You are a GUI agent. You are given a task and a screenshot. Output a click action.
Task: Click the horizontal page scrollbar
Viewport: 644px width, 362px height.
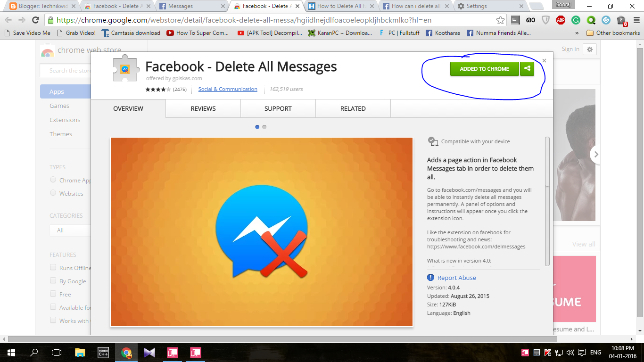282,339
